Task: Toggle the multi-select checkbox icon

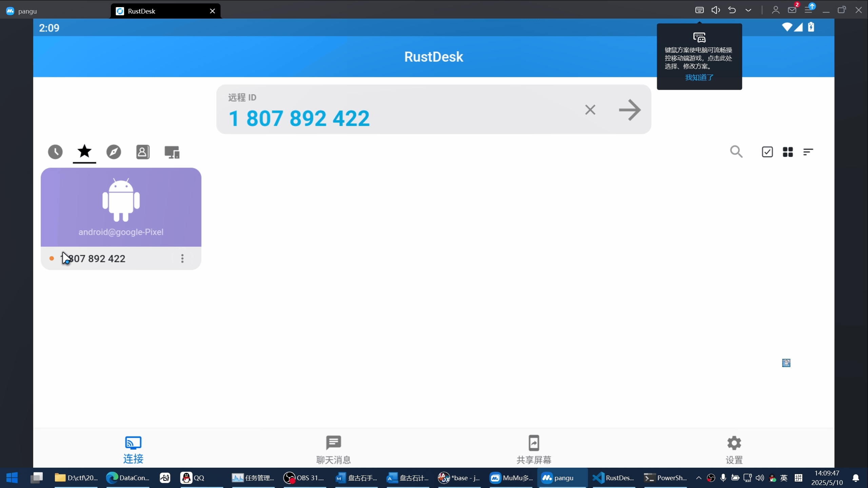Action: pyautogui.click(x=767, y=152)
